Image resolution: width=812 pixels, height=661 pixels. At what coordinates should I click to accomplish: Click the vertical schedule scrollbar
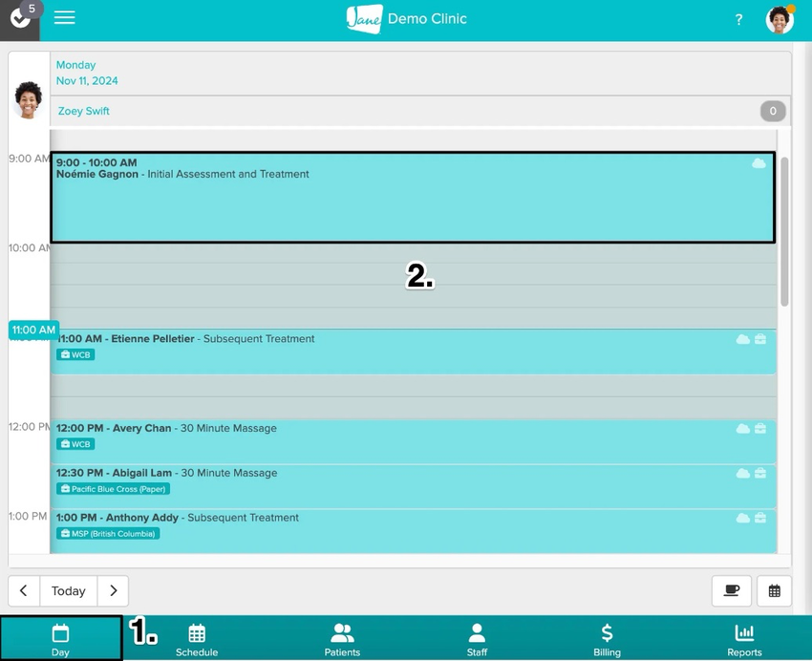(x=784, y=231)
